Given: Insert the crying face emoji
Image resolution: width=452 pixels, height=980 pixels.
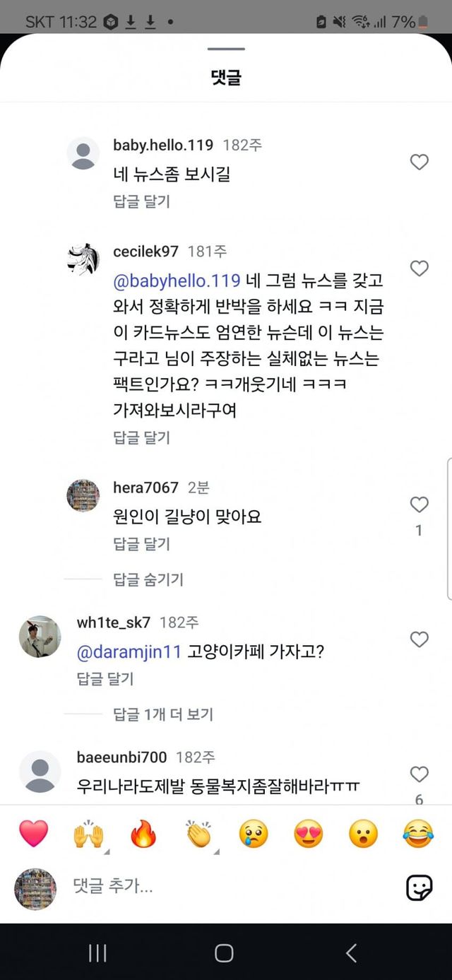Looking at the screenshot, I should 254,835.
